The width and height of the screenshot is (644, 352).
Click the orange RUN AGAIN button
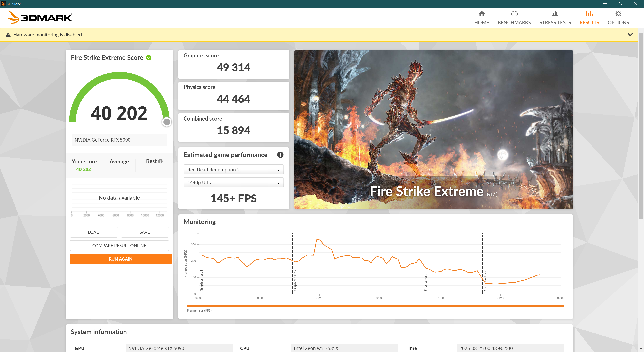pos(121,259)
